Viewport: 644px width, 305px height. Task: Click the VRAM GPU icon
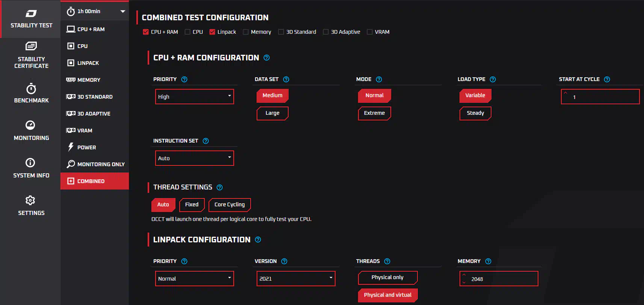click(71, 130)
